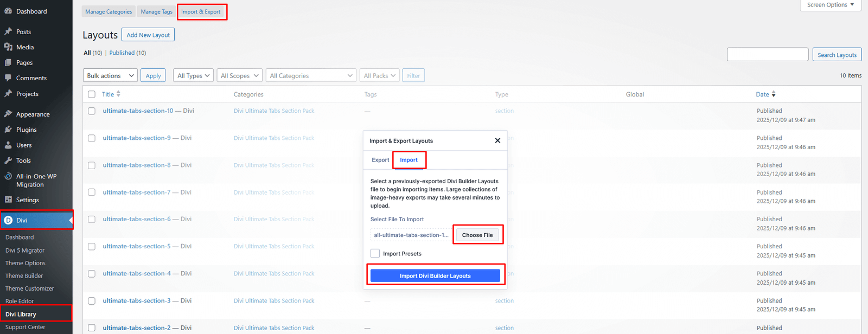Click the Dashboard gauge icon in sidebar
868x334 pixels.
coord(8,11)
